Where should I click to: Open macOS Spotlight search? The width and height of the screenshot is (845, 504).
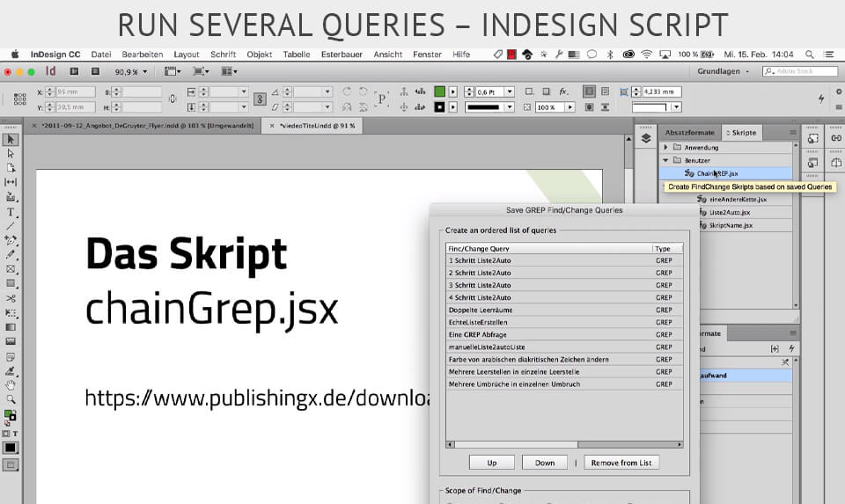tap(810, 55)
